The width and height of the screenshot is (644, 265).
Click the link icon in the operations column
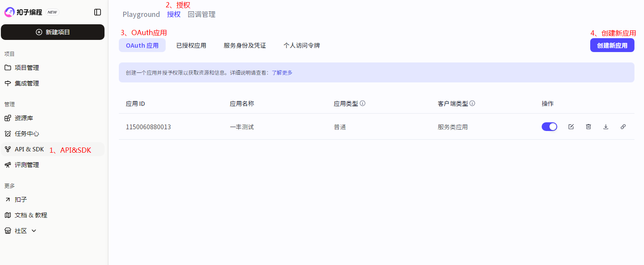click(x=623, y=127)
